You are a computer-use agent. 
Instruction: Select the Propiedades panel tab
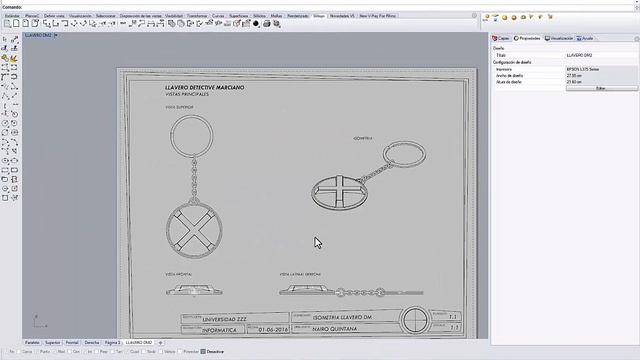[527, 38]
